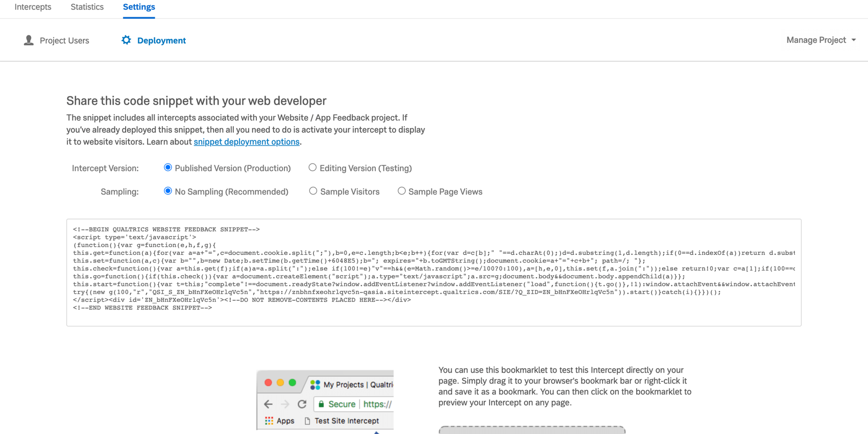Select the Settings tab

[x=139, y=7]
